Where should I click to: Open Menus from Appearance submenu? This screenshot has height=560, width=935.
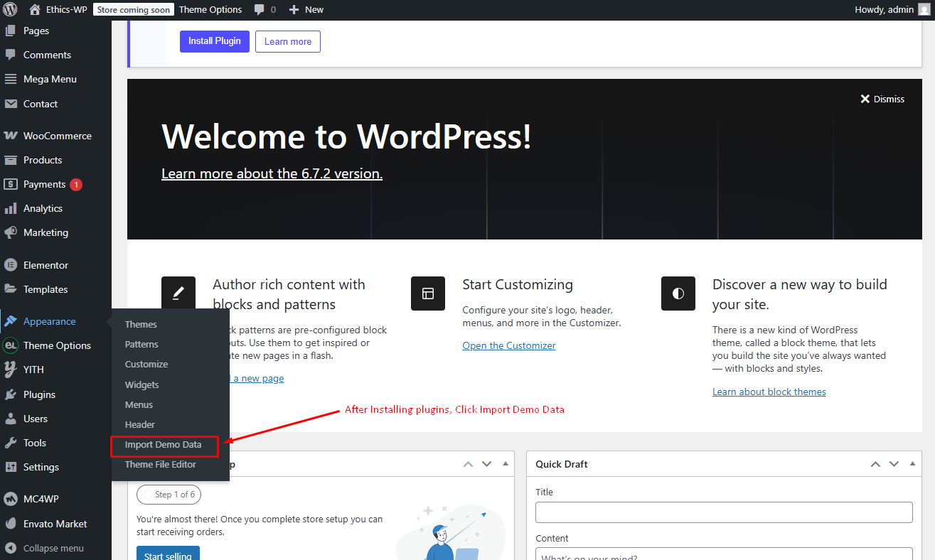point(139,404)
